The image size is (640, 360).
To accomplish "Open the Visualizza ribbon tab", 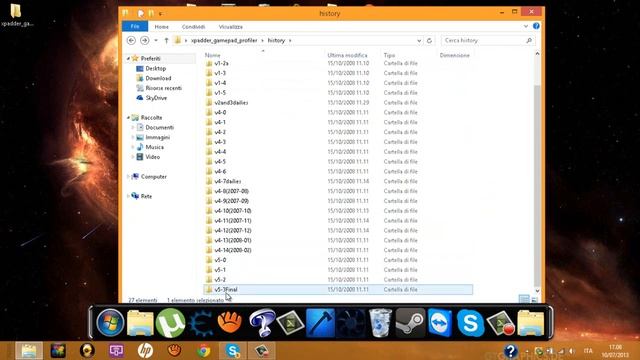I will click(231, 27).
